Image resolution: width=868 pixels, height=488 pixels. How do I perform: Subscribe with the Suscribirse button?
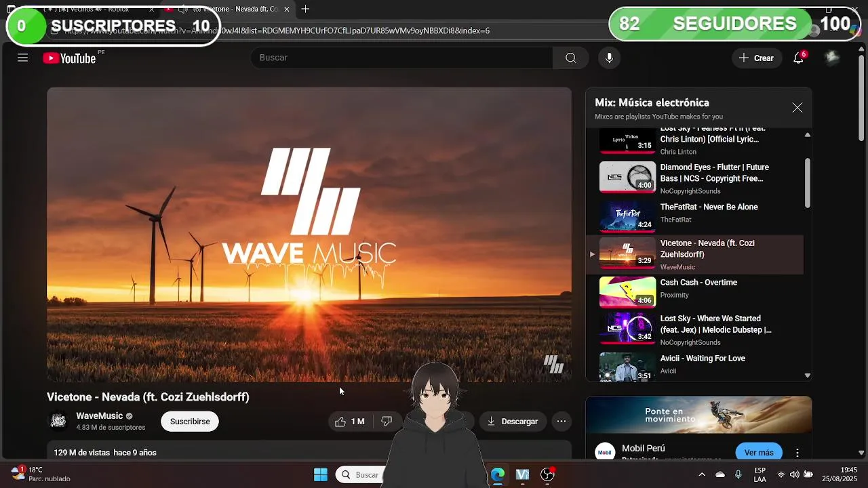pos(190,421)
